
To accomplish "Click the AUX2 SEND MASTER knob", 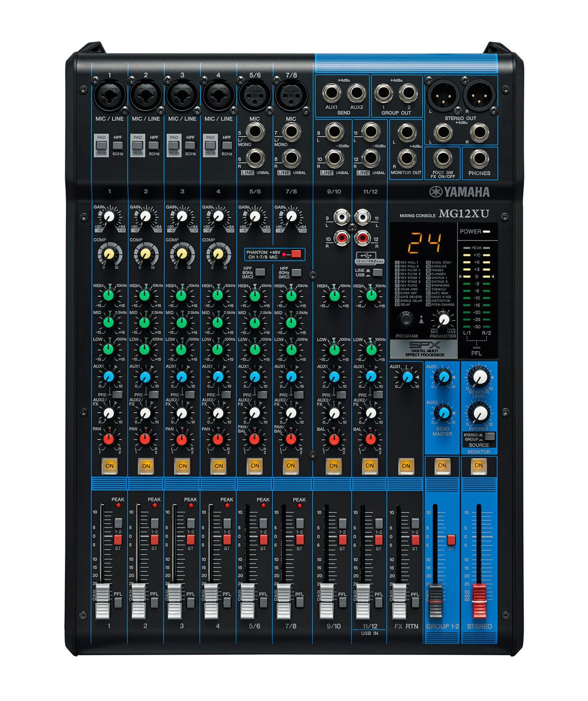I will [x=443, y=413].
